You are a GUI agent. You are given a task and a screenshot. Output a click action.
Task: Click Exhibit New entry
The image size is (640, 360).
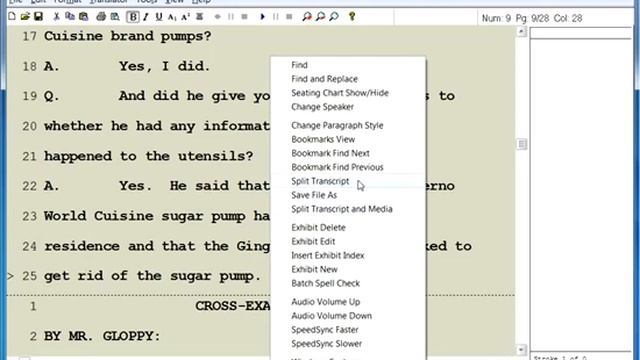coord(314,269)
